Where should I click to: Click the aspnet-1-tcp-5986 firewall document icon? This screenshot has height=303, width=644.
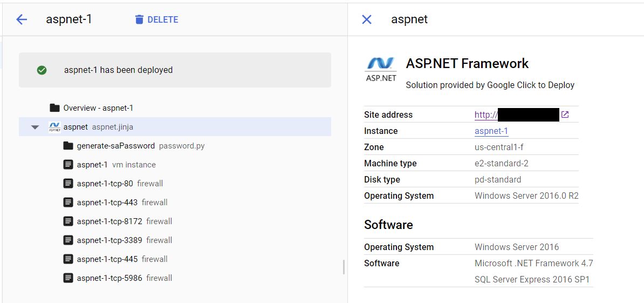pos(68,278)
